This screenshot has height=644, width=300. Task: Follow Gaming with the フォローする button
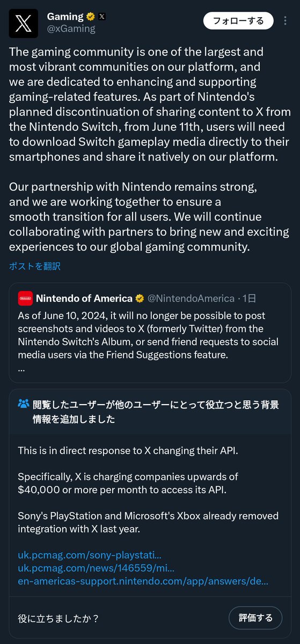tap(238, 21)
